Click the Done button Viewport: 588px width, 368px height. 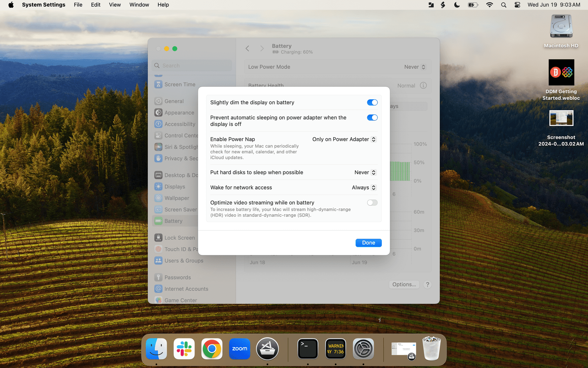tap(368, 243)
